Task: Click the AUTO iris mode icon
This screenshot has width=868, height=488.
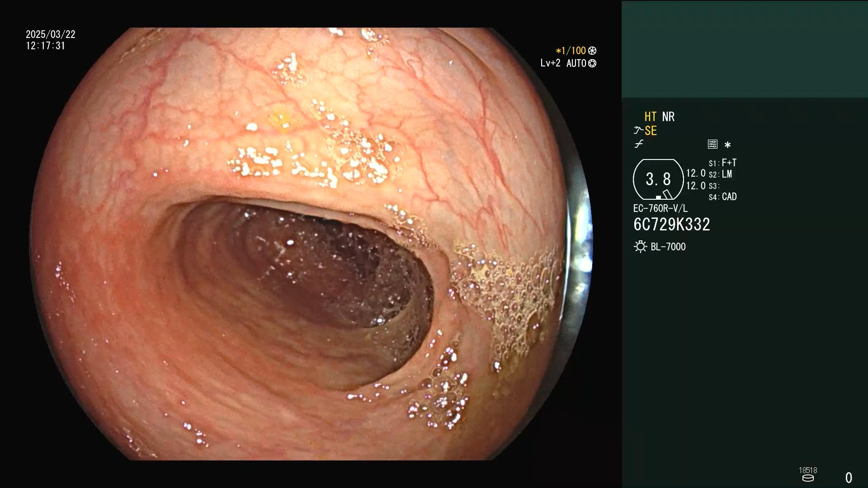Action: 592,63
